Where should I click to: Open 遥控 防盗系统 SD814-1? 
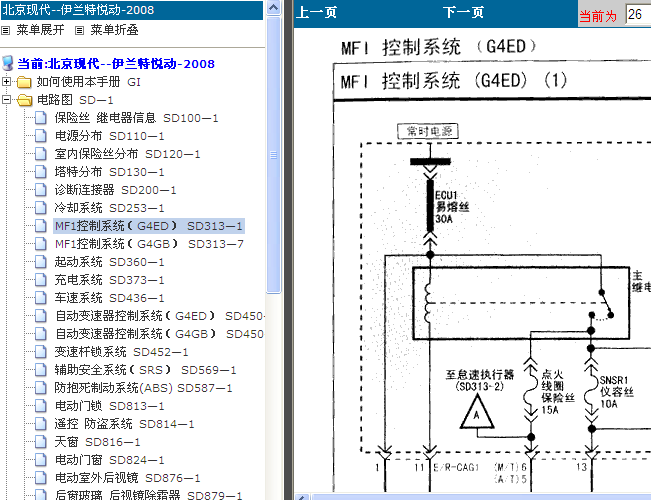(124, 424)
